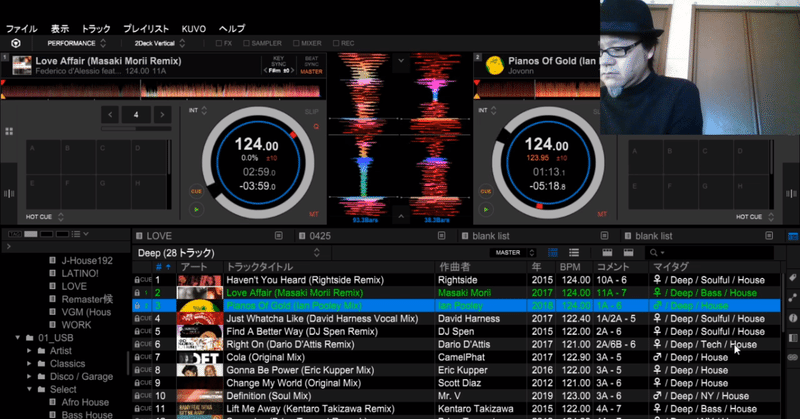Open the deck 1 beat grid edit panel icon
The width and height of the screenshot is (800, 419).
(x=9, y=193)
